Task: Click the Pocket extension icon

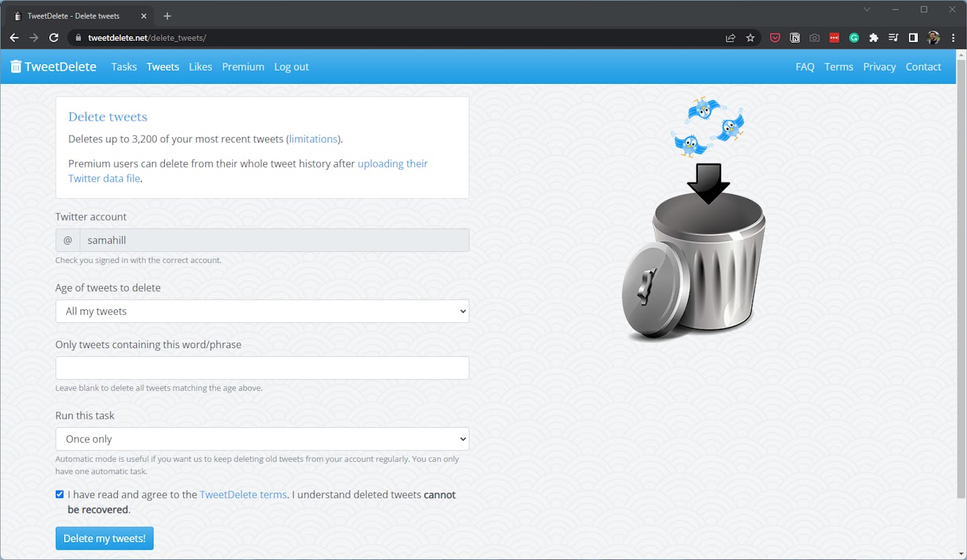Action: (775, 38)
